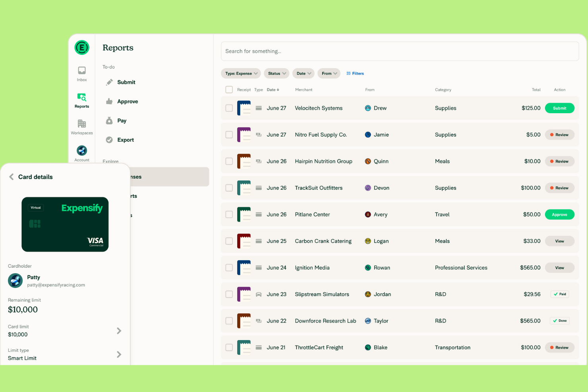Check the Pitlane Center row checkbox
588x392 pixels.
(x=229, y=214)
